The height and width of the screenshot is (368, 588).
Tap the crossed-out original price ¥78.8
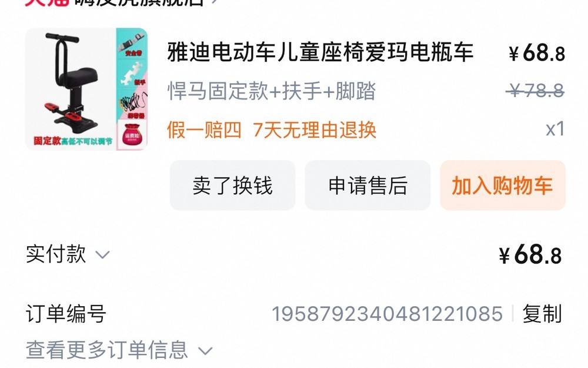pos(535,91)
